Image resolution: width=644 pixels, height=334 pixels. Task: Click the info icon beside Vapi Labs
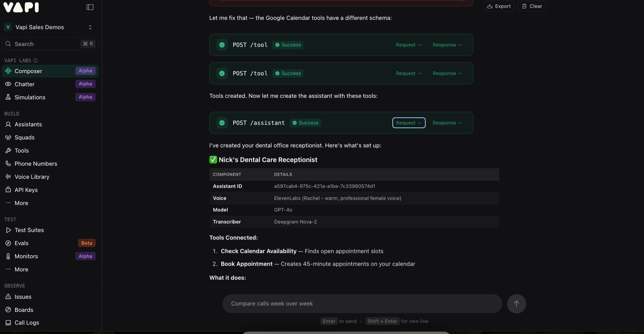(x=36, y=61)
